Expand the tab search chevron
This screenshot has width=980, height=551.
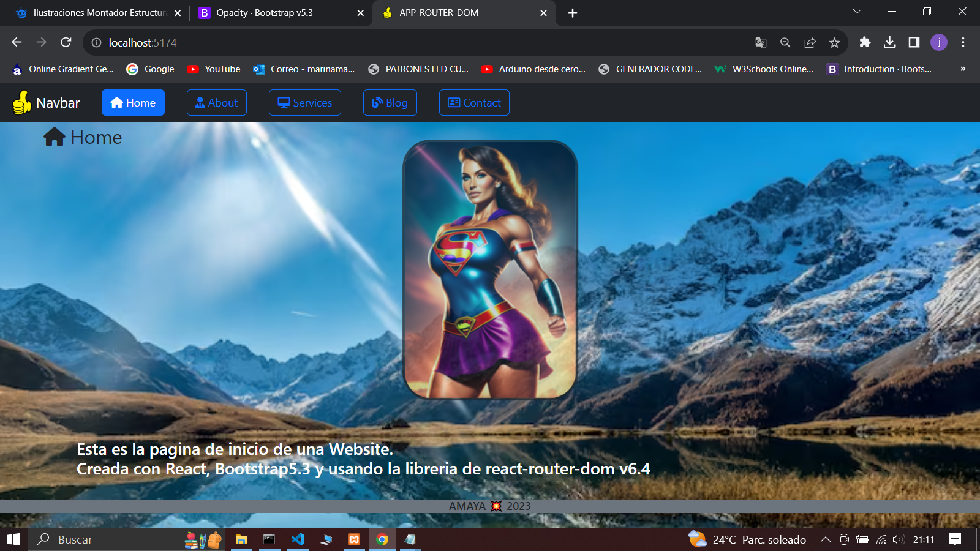857,12
